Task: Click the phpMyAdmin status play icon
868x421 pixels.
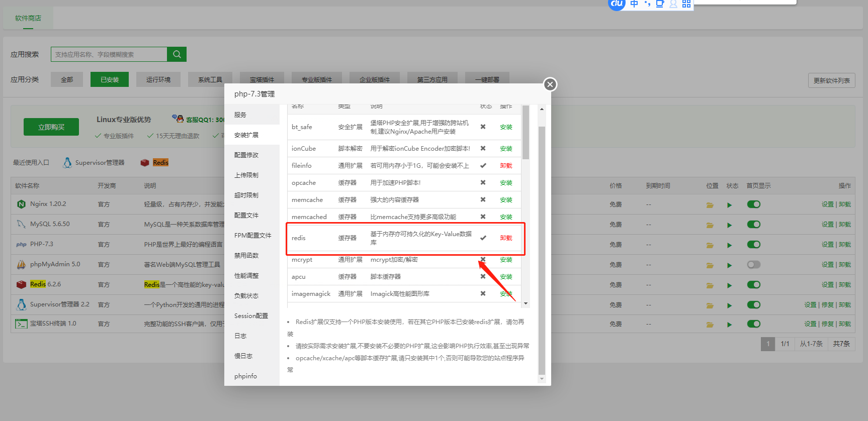Action: (x=730, y=265)
